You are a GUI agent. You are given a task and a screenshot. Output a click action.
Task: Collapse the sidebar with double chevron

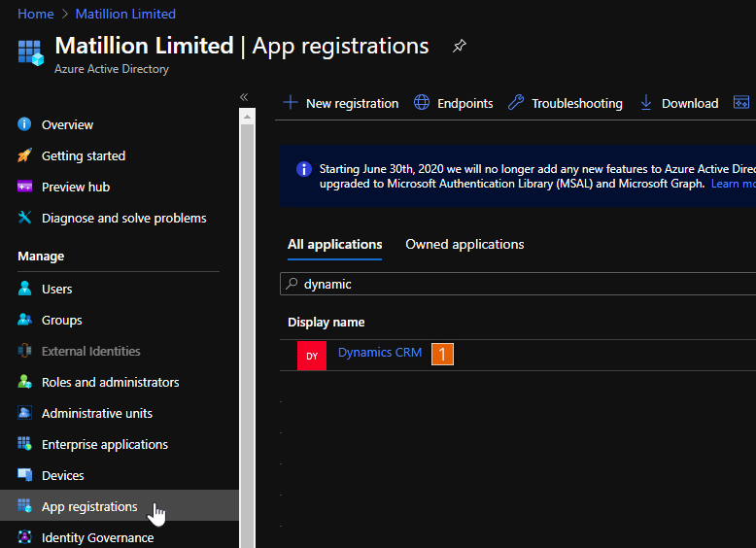click(244, 97)
